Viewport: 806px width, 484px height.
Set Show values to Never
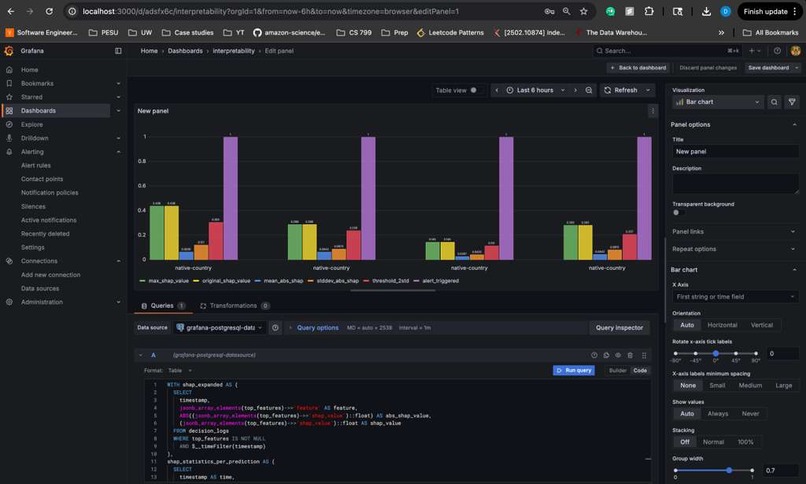click(750, 414)
